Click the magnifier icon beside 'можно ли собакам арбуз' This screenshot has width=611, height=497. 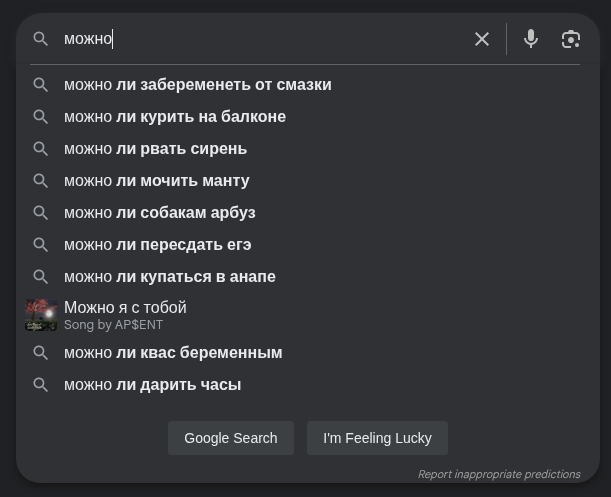click(41, 213)
